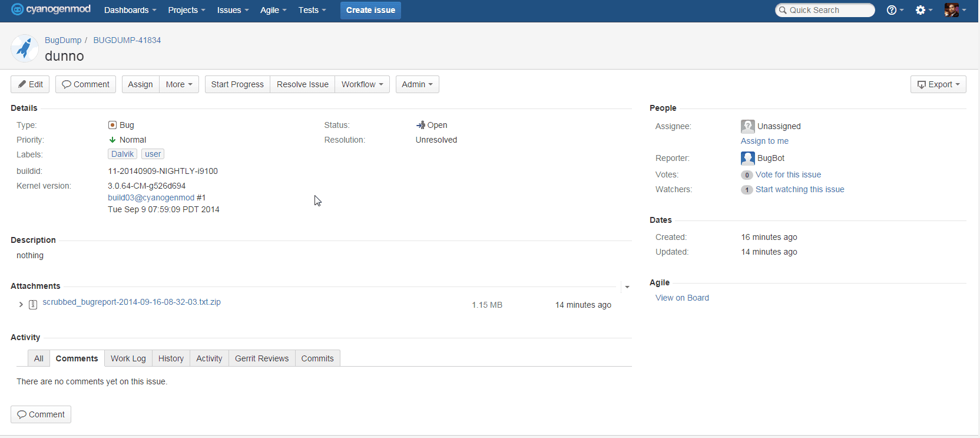This screenshot has height=438, width=980.
Task: Click Start Progress
Action: (237, 84)
